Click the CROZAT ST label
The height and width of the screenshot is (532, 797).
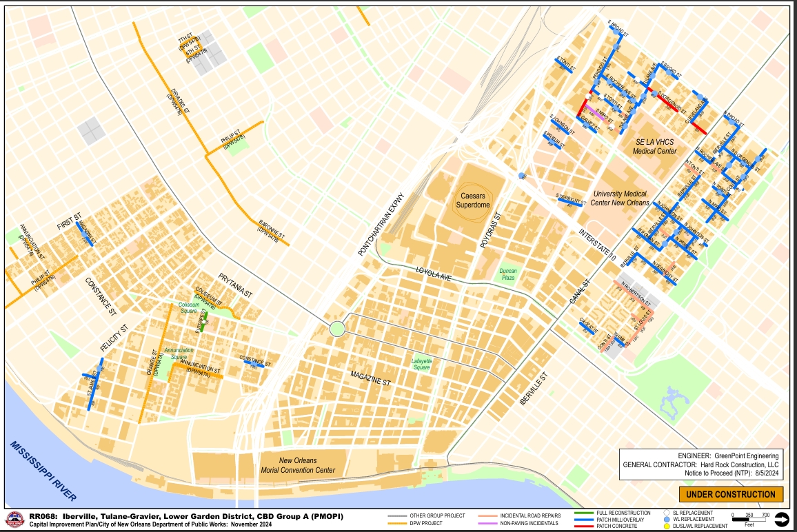point(588,326)
